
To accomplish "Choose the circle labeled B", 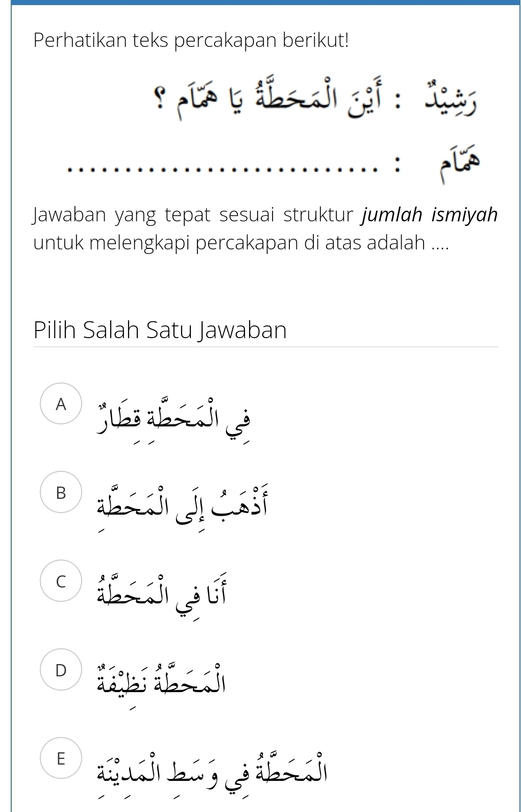I will point(61,493).
